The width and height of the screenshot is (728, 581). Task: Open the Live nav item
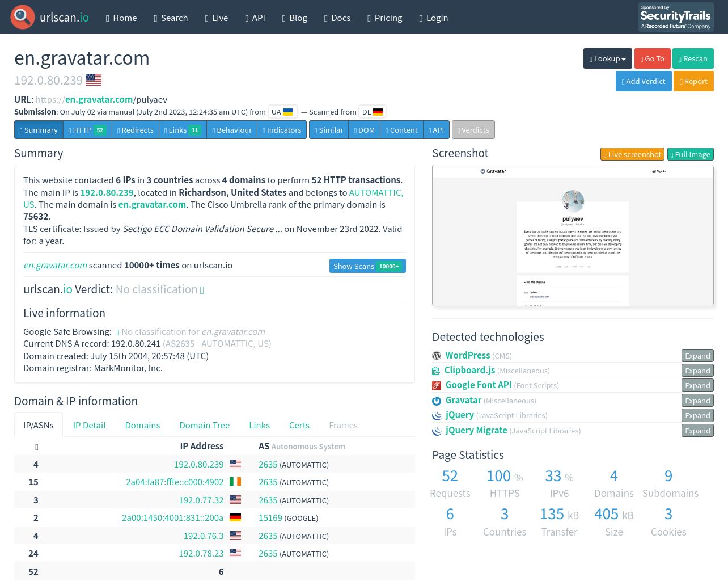[217, 18]
